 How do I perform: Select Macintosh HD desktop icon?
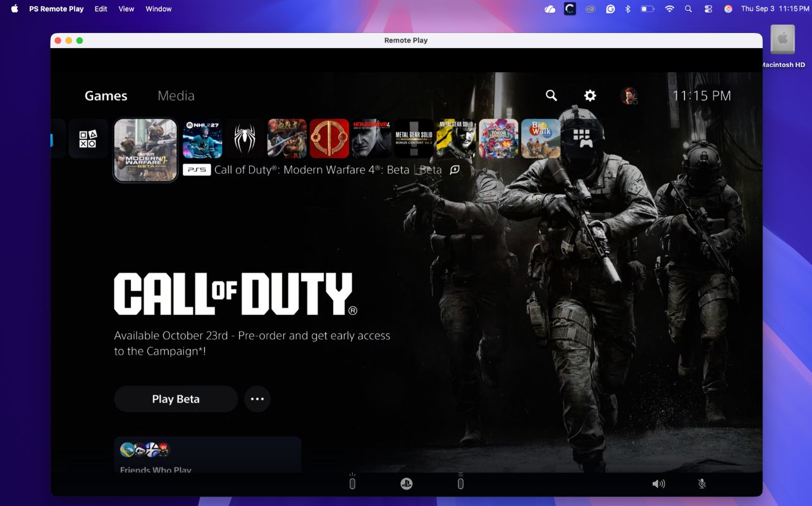(782, 46)
